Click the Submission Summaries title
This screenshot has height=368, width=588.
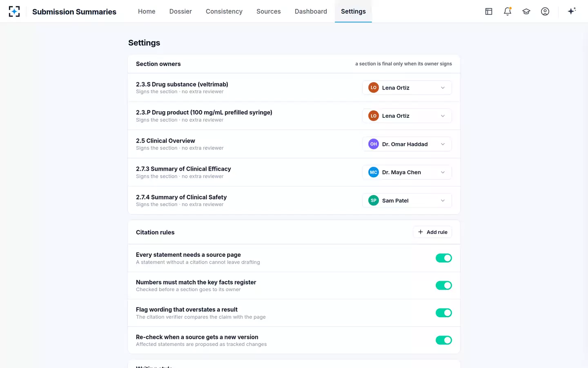coord(74,12)
